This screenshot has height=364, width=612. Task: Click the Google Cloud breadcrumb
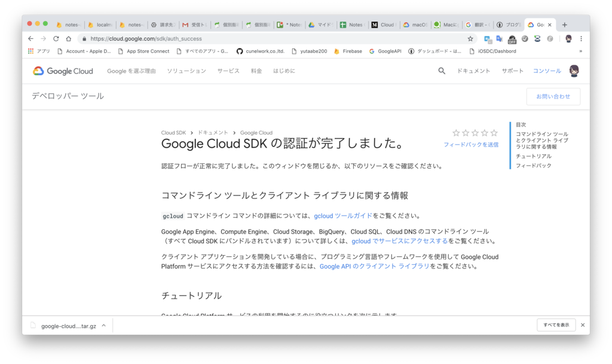256,133
